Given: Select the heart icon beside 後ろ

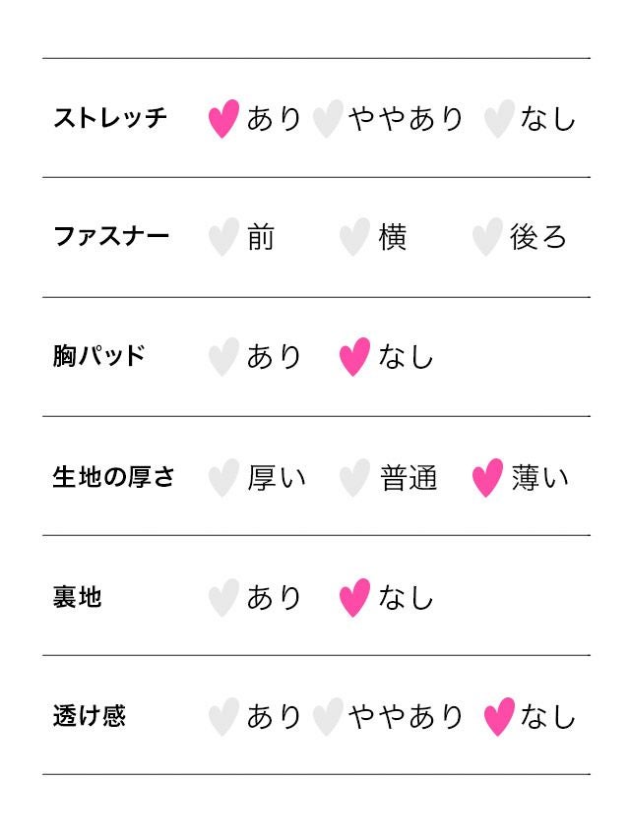Looking at the screenshot, I should (486, 238).
